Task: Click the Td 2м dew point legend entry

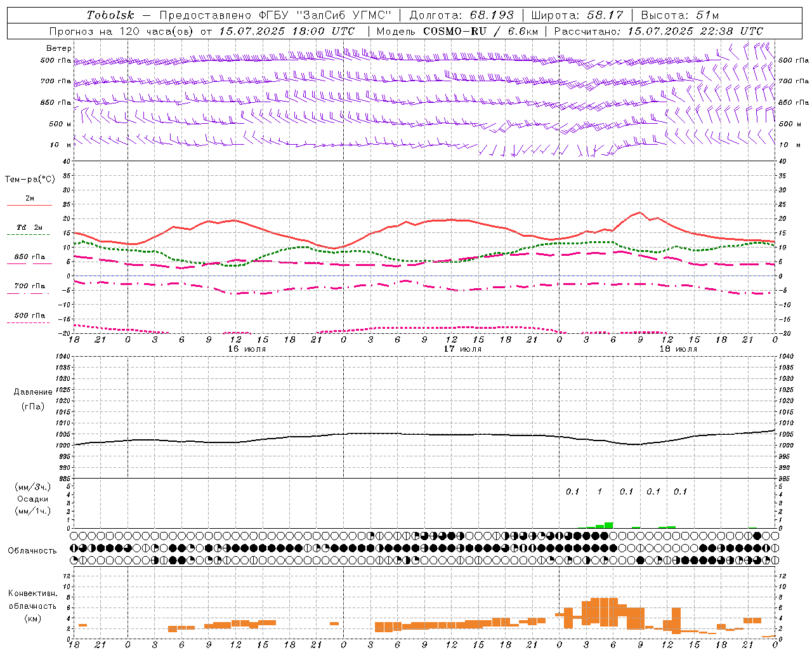Action: click(30, 227)
